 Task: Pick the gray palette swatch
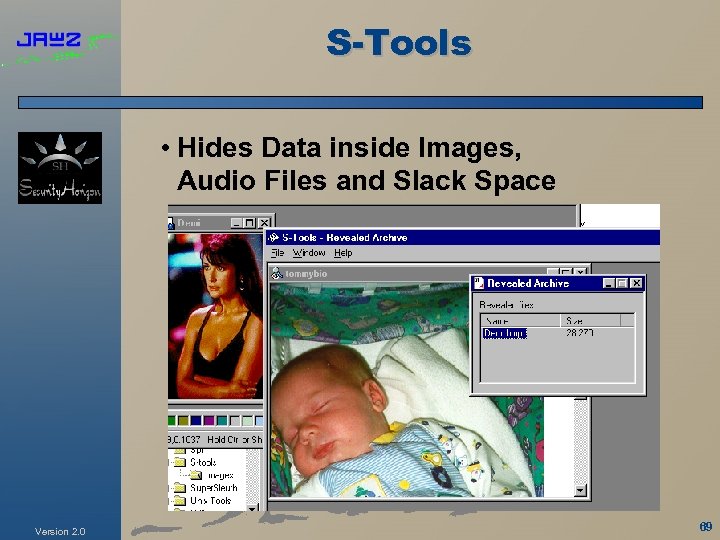click(x=235, y=421)
